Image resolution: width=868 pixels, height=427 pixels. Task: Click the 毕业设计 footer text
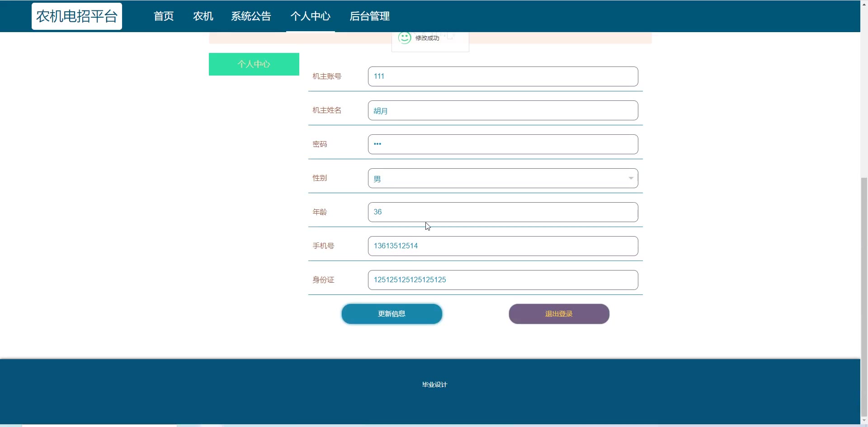434,384
